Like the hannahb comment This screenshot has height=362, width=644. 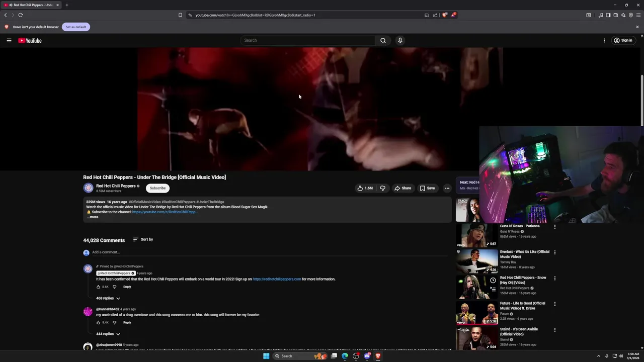pyautogui.click(x=98, y=322)
